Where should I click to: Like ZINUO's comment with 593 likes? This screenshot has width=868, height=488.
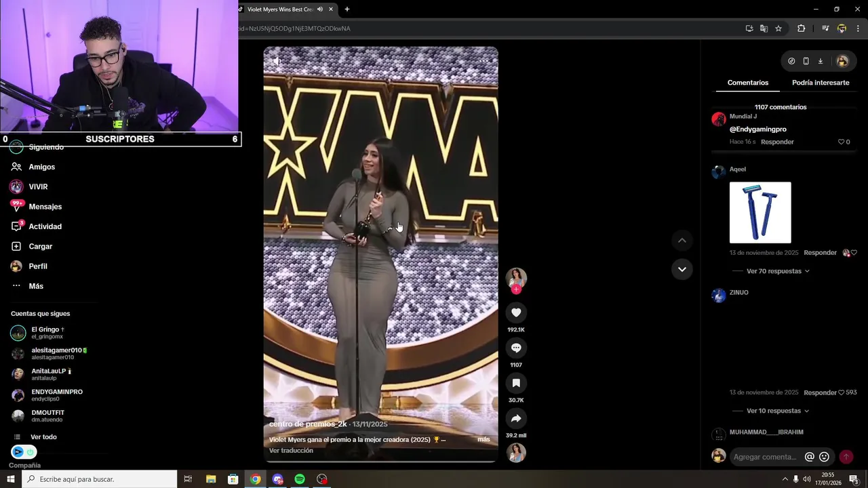tap(842, 392)
